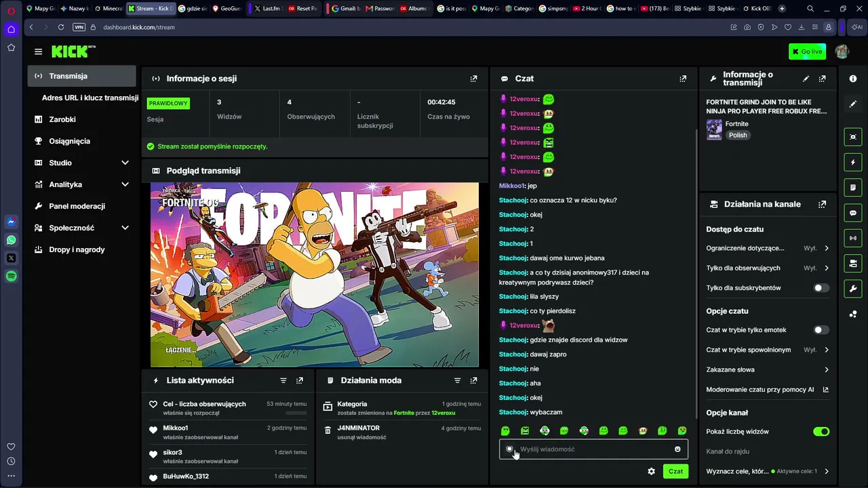Focus the Wyślij wiadomość message field
The height and width of the screenshot is (488, 868).
coord(593,449)
